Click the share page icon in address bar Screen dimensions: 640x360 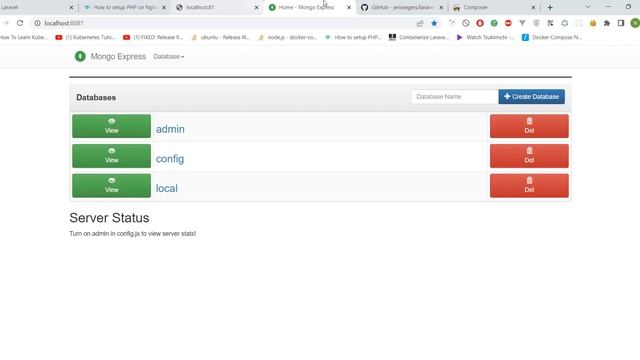(x=420, y=23)
